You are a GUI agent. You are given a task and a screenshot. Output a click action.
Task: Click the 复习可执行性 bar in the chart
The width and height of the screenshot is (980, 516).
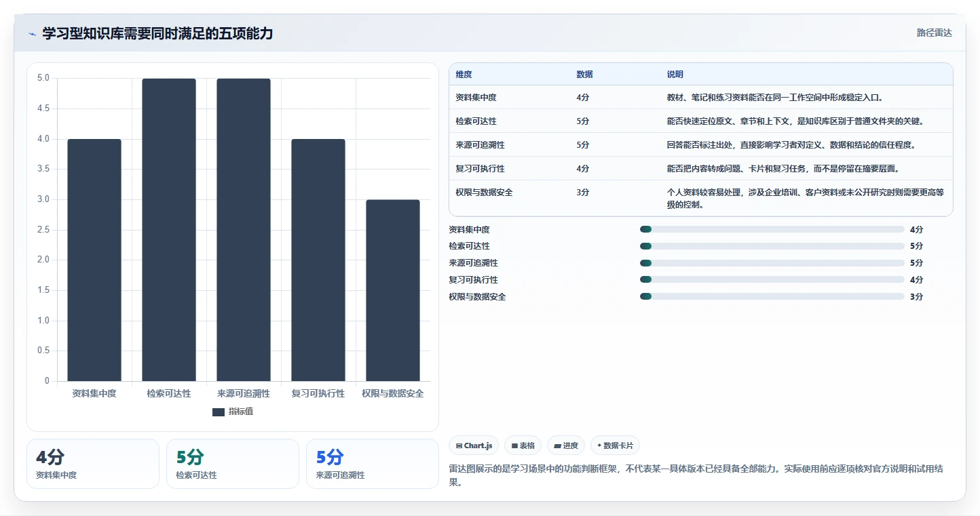pos(318,260)
